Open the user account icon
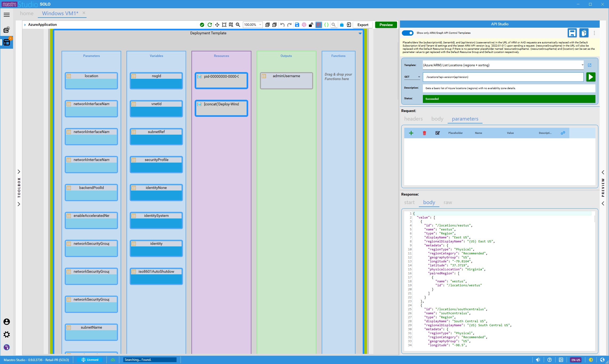 (7, 322)
